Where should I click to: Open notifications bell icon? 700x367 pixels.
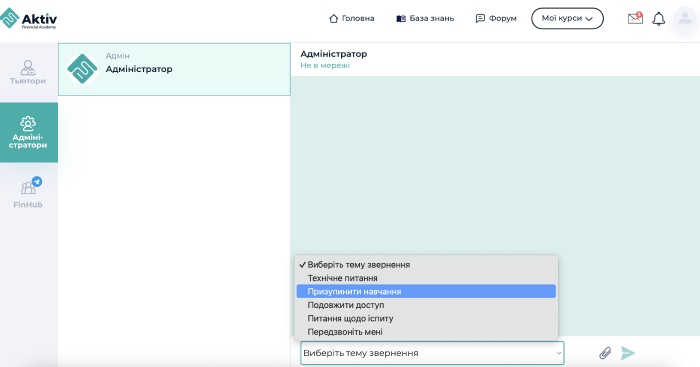point(658,19)
